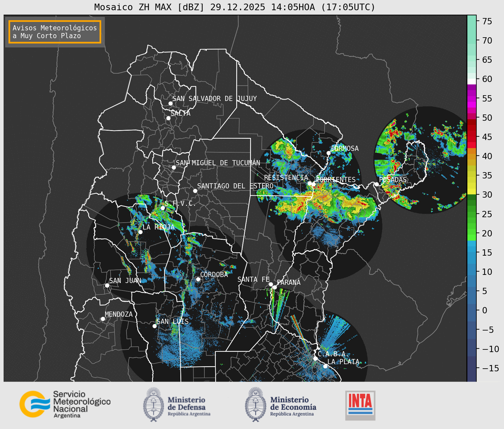Click the La Rioja city marker
The image size is (504, 429).
[140, 232]
